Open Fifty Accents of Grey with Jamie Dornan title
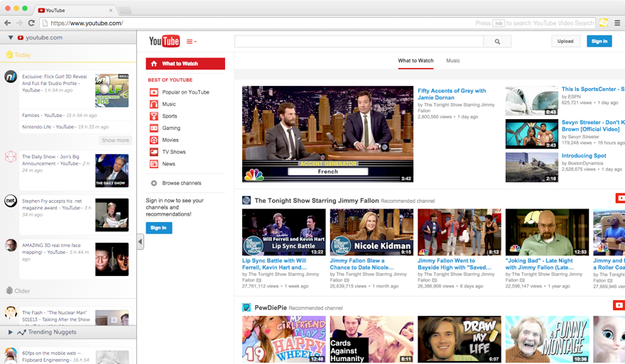625x364 pixels. click(452, 94)
